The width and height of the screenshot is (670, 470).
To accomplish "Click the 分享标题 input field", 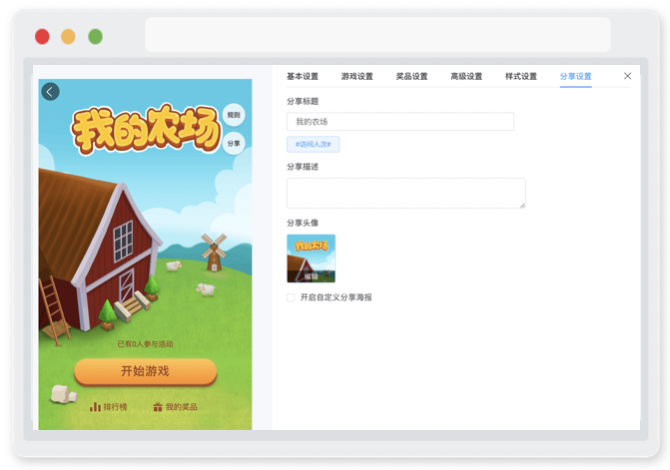I will (400, 122).
